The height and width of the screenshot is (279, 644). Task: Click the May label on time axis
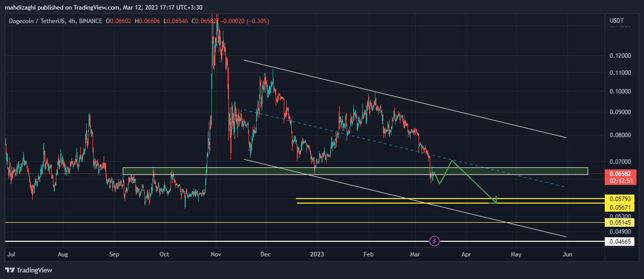tap(516, 254)
